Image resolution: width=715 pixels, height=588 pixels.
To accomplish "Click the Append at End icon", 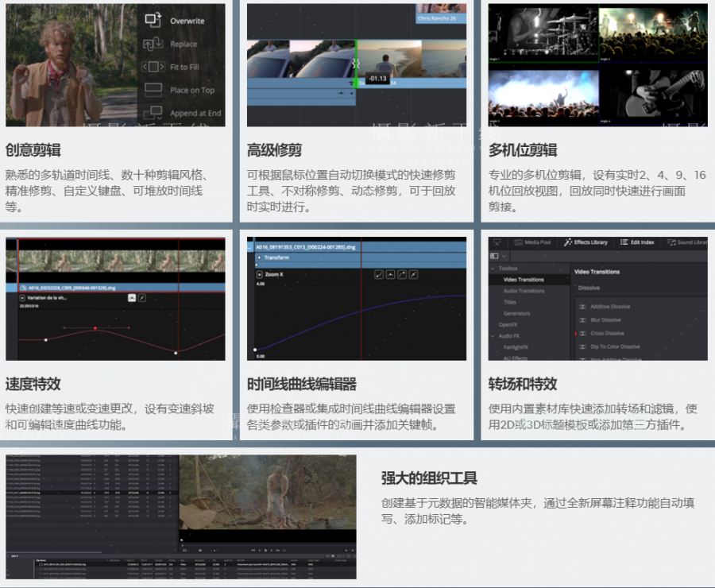I will click(153, 112).
